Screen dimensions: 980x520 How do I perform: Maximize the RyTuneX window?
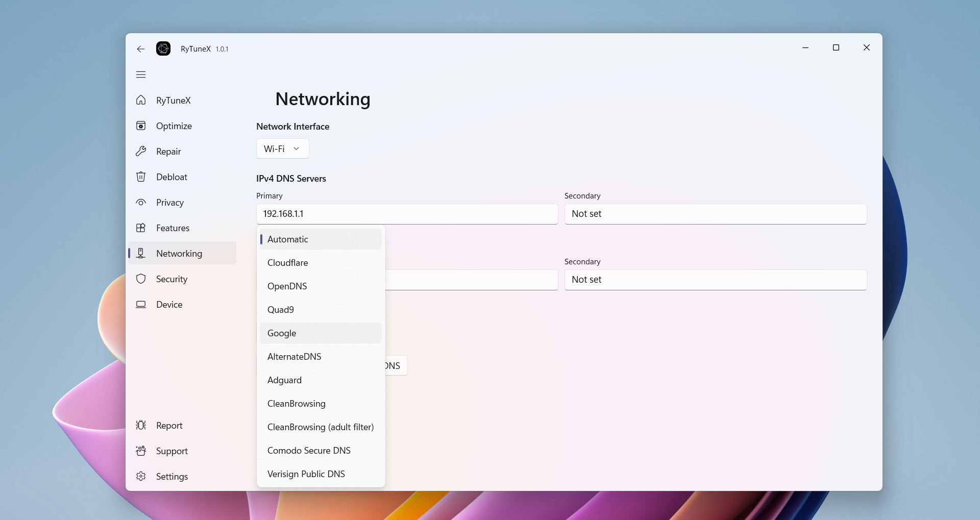coord(836,47)
